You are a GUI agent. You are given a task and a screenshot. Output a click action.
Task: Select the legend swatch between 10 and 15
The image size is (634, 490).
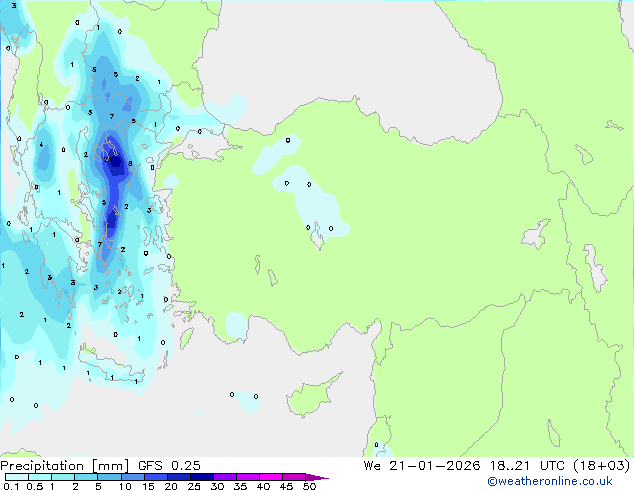click(x=132, y=477)
